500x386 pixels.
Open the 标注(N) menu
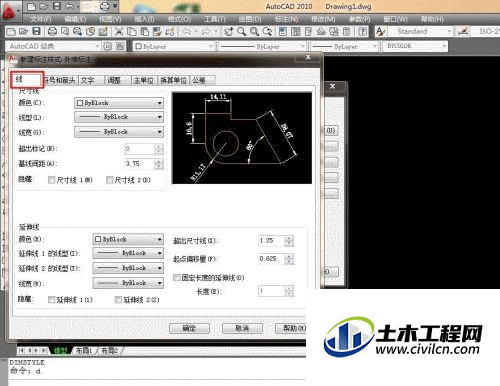pos(286,19)
